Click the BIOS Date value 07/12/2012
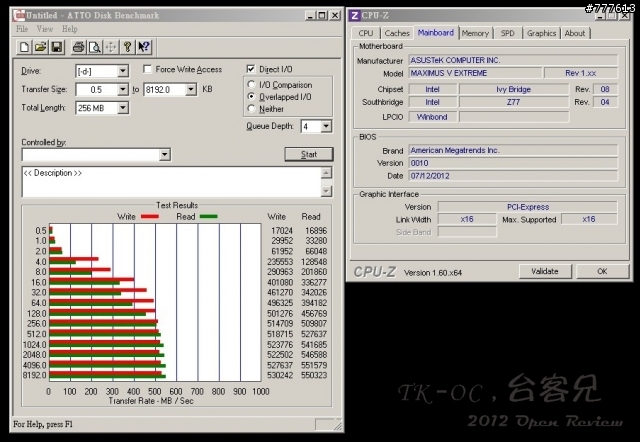 point(513,176)
